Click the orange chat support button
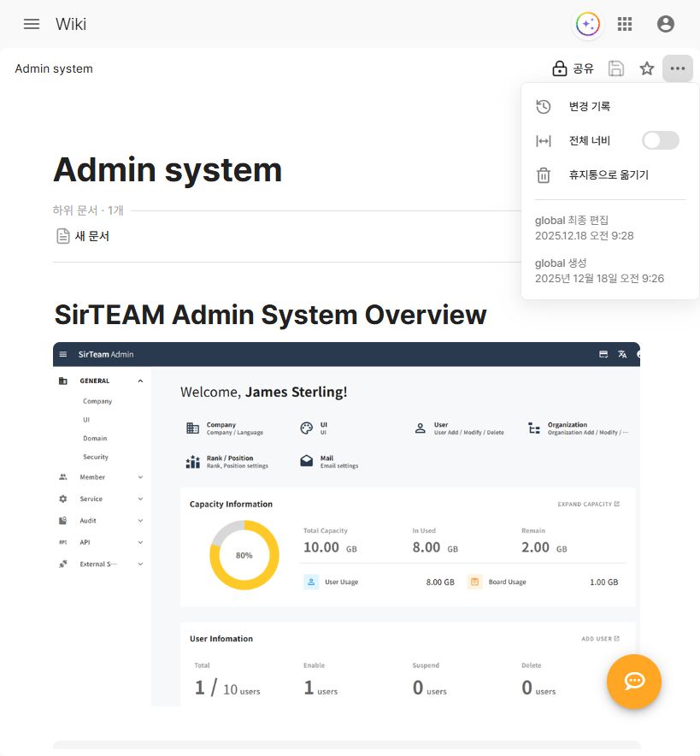Screen dimensions: 700x756 click(x=634, y=682)
